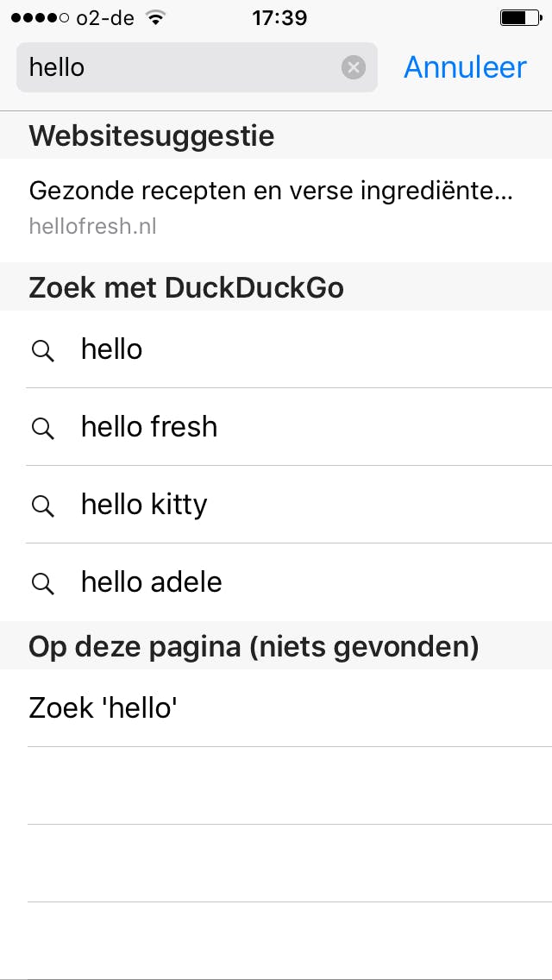
Task: Tap the magnifier icon beside 'hello fresh'
Action: [42, 428]
